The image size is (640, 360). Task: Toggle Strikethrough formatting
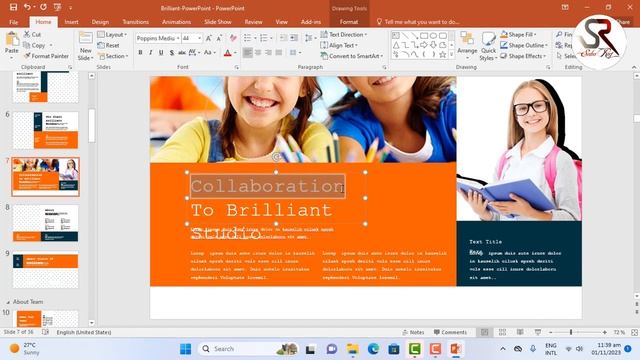182,53
